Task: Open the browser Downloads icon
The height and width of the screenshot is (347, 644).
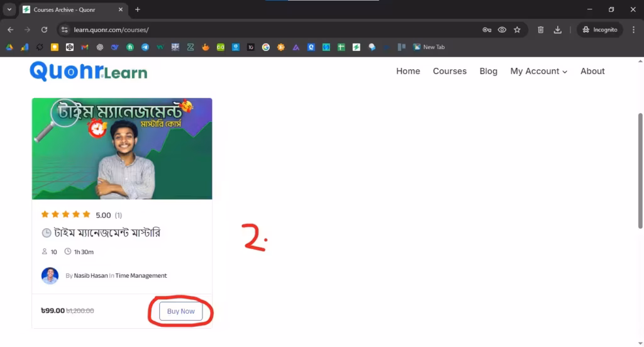Action: click(x=557, y=30)
